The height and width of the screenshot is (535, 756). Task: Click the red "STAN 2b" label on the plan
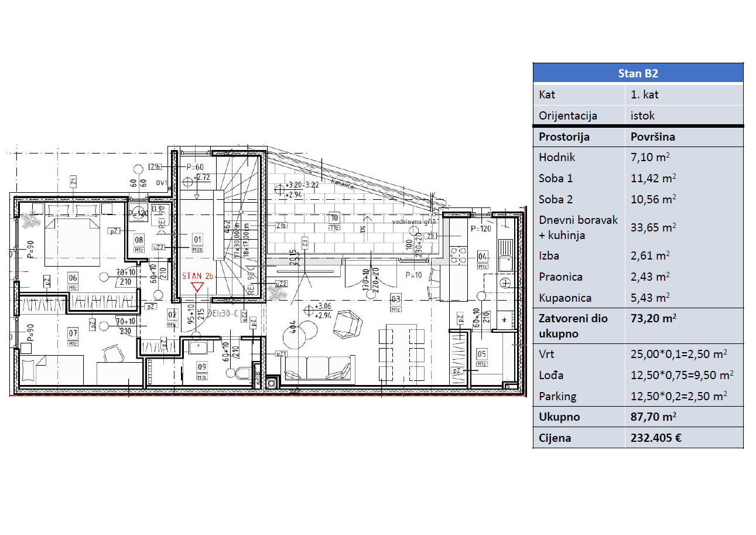pyautogui.click(x=199, y=275)
